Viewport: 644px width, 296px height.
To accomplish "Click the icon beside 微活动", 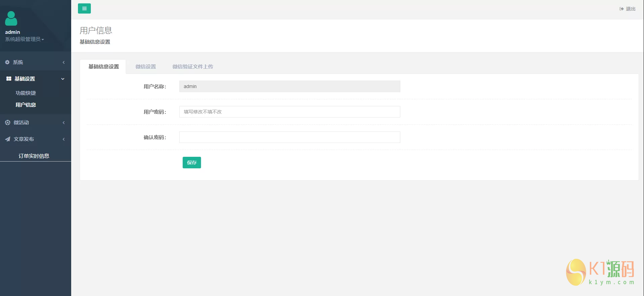I will (x=7, y=123).
